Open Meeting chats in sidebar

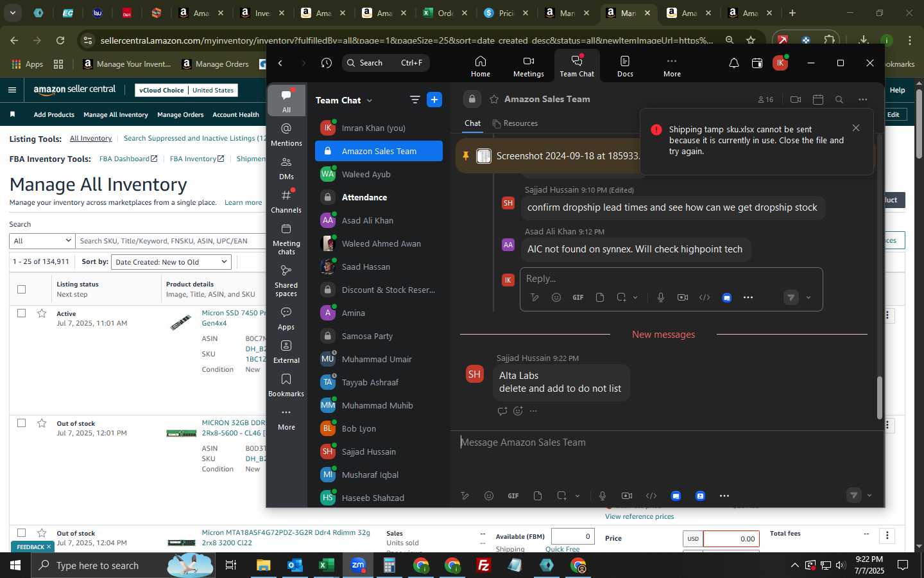pos(286,239)
